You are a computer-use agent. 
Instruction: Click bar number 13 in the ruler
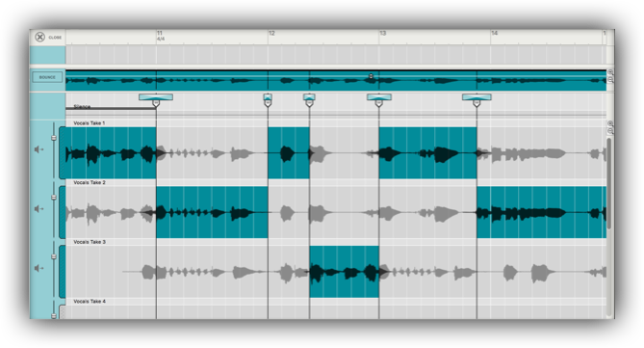click(x=383, y=33)
